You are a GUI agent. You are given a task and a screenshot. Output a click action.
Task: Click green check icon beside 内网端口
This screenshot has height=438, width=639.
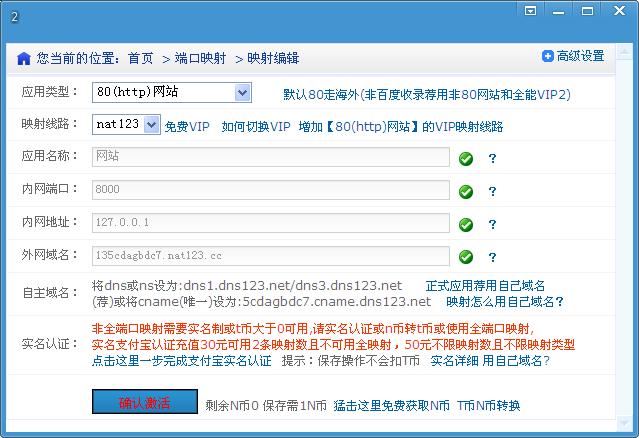tap(466, 191)
